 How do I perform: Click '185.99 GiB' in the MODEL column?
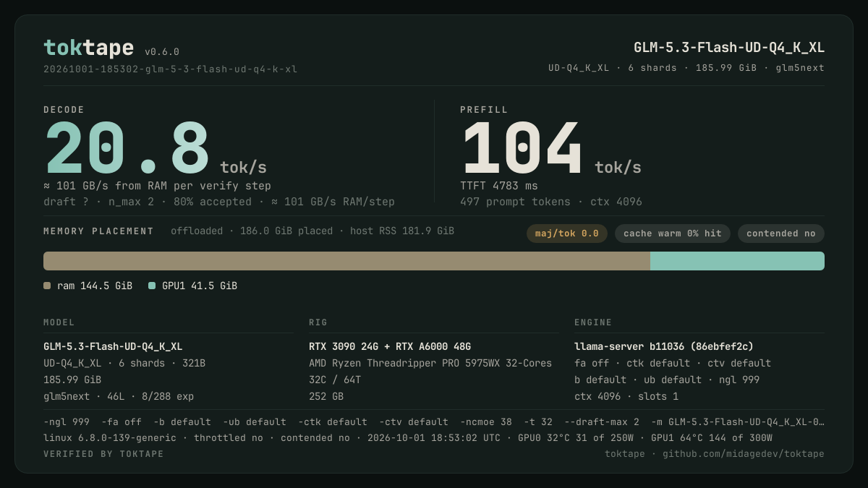[72, 380]
